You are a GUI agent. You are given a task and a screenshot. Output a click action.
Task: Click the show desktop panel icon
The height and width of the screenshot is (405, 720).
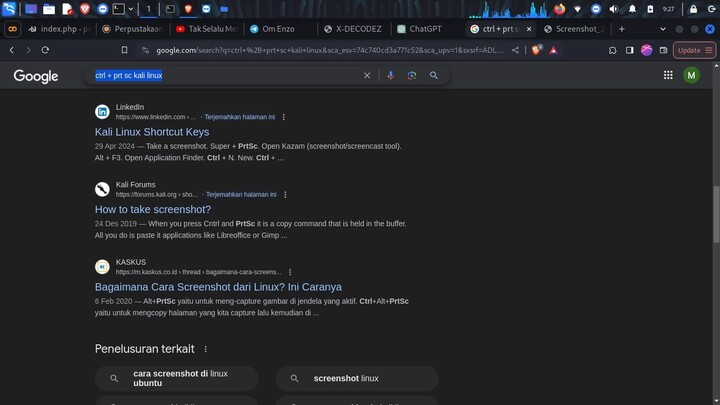(x=31, y=9)
